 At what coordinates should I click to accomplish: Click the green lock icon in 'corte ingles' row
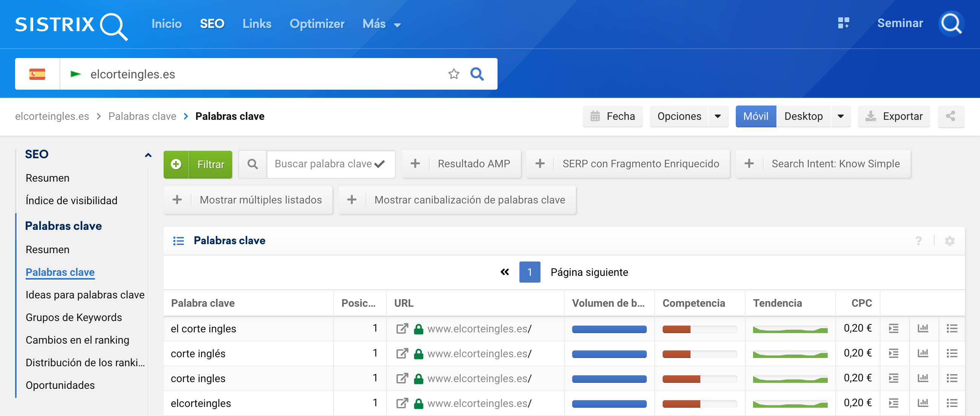[418, 378]
